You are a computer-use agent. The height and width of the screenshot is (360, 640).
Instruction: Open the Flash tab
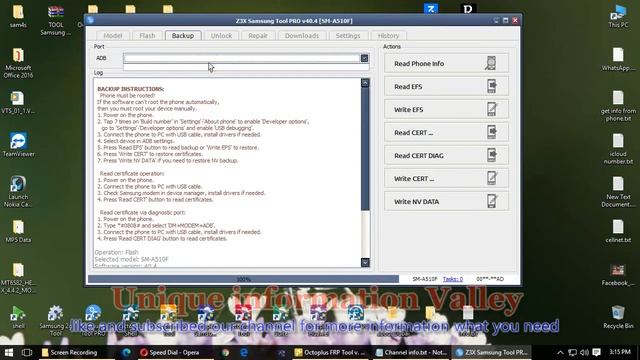tap(147, 36)
